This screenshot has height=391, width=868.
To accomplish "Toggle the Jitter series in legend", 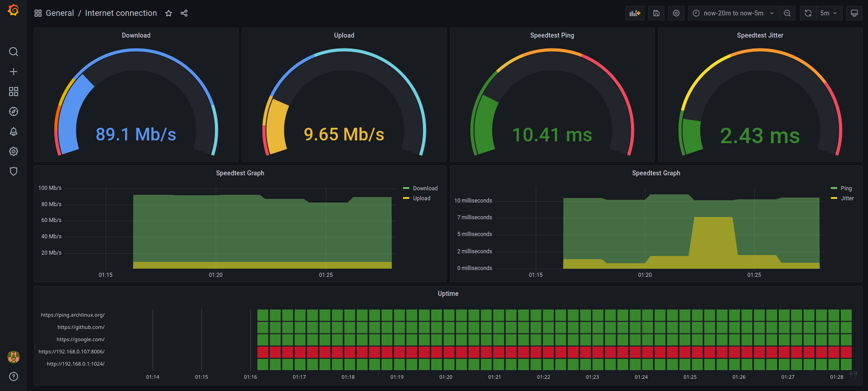I will (847, 198).
